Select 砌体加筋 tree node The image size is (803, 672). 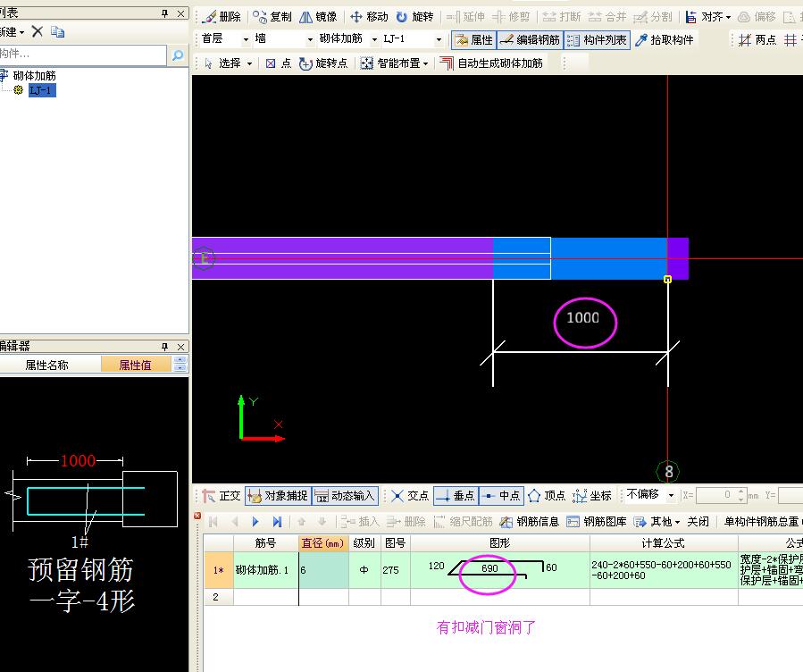coord(34,76)
